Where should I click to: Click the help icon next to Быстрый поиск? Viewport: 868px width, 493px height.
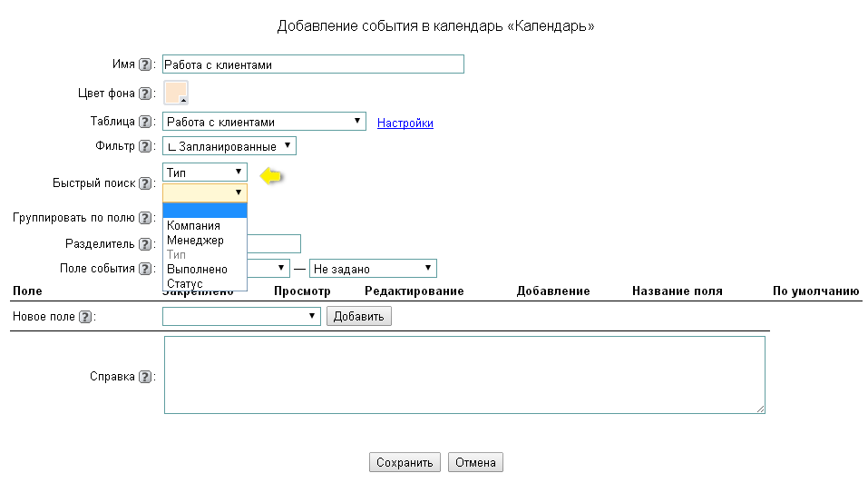click(x=145, y=183)
